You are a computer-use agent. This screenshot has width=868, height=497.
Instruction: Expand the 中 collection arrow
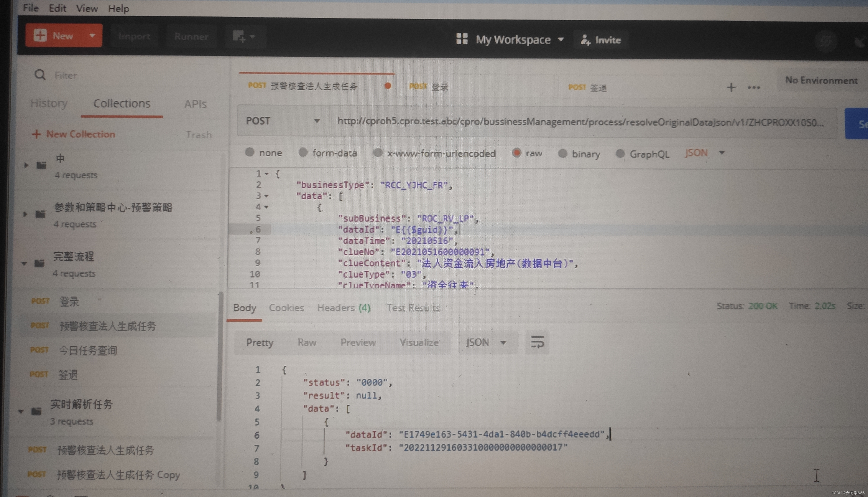(26, 165)
